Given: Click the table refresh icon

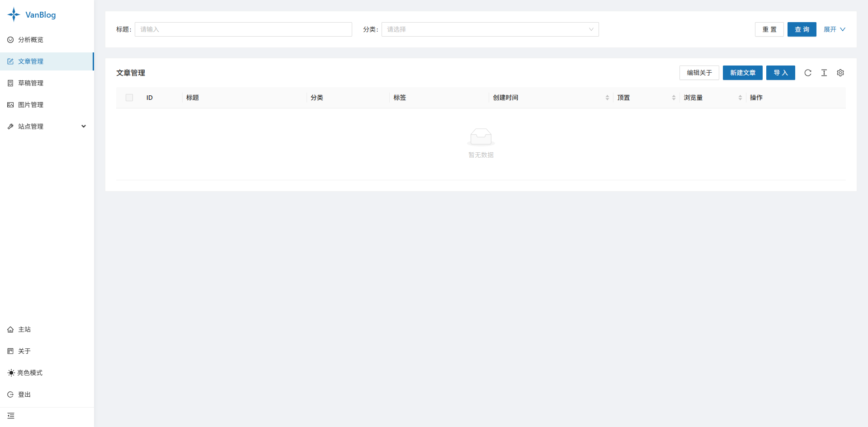Looking at the screenshot, I should (808, 73).
